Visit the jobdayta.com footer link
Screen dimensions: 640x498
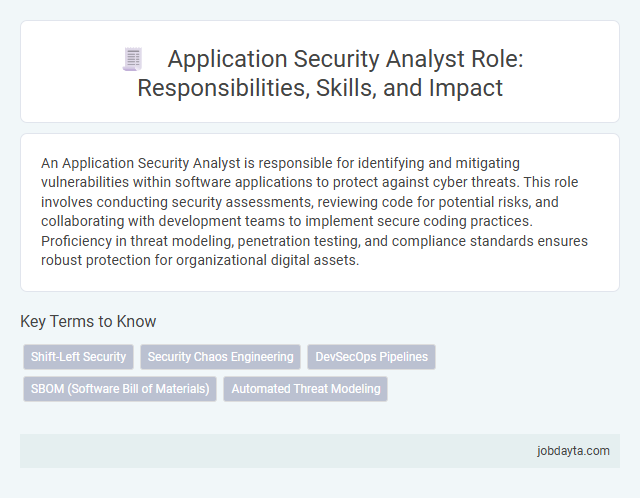(573, 451)
